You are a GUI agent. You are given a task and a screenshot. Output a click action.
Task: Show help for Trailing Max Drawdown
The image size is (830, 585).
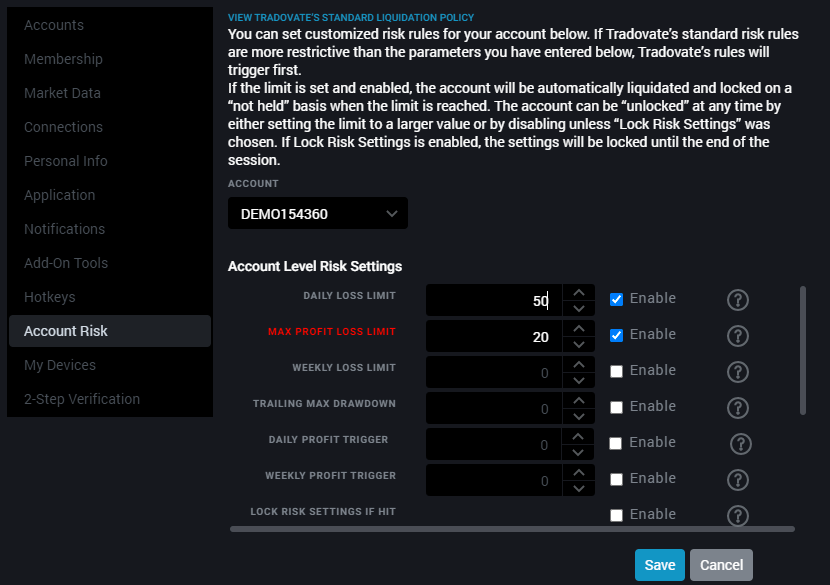click(738, 408)
